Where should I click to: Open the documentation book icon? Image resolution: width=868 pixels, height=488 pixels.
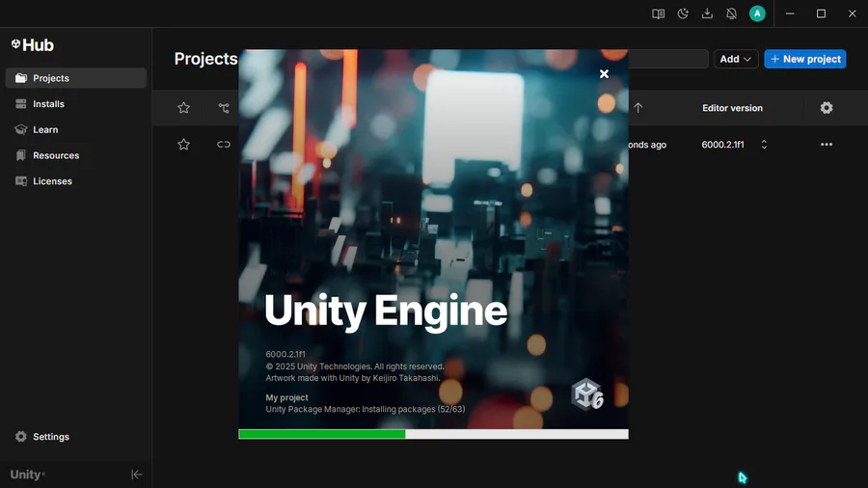pyautogui.click(x=658, y=14)
